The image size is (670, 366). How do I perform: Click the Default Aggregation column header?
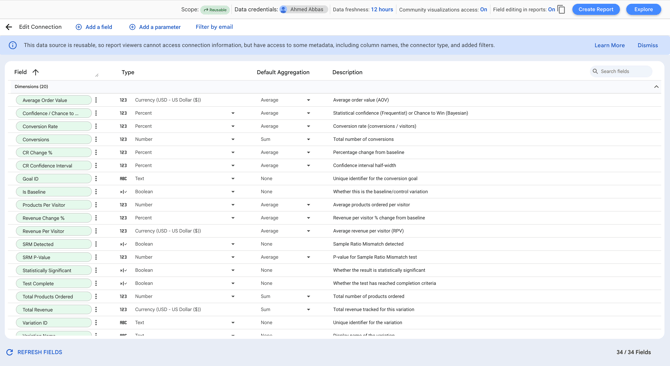(x=283, y=72)
